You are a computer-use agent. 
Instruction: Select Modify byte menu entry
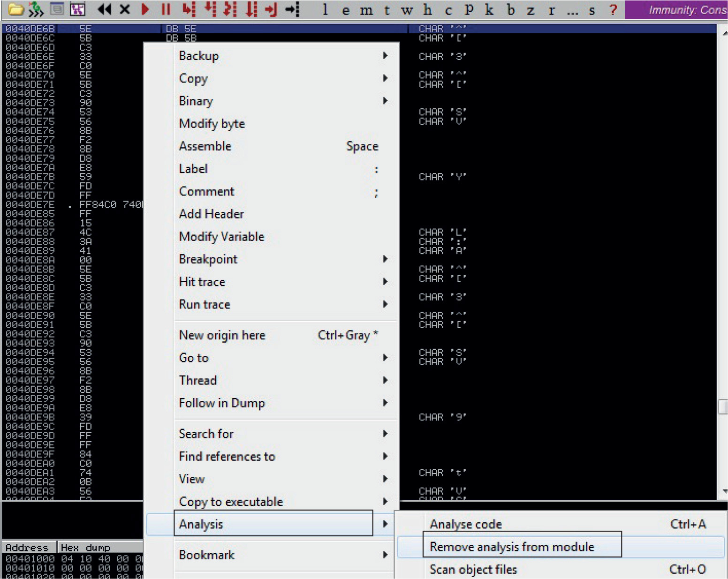coord(212,124)
